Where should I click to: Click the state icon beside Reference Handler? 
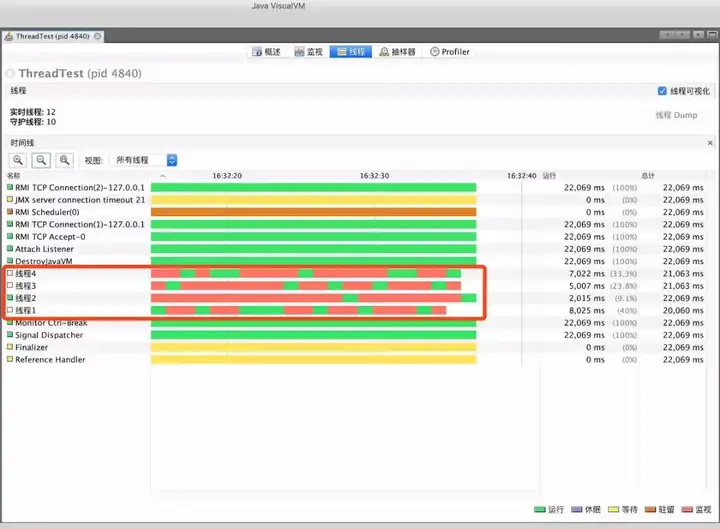[10, 359]
